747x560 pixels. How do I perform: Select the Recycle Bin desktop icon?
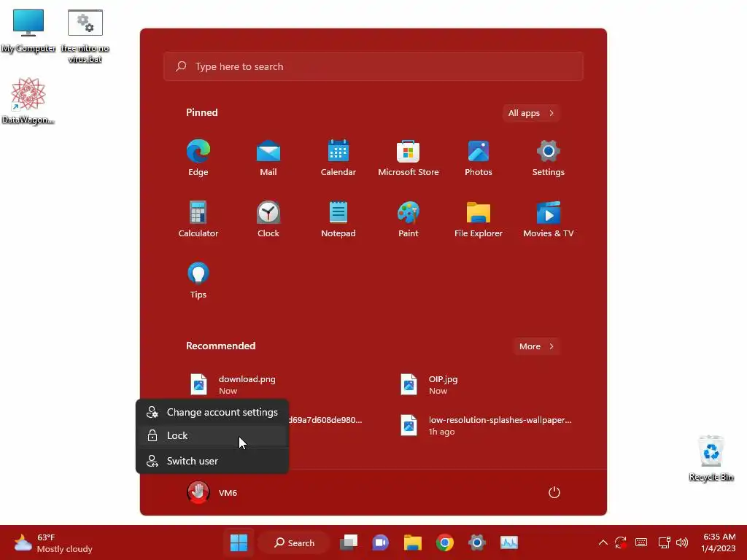pyautogui.click(x=711, y=458)
